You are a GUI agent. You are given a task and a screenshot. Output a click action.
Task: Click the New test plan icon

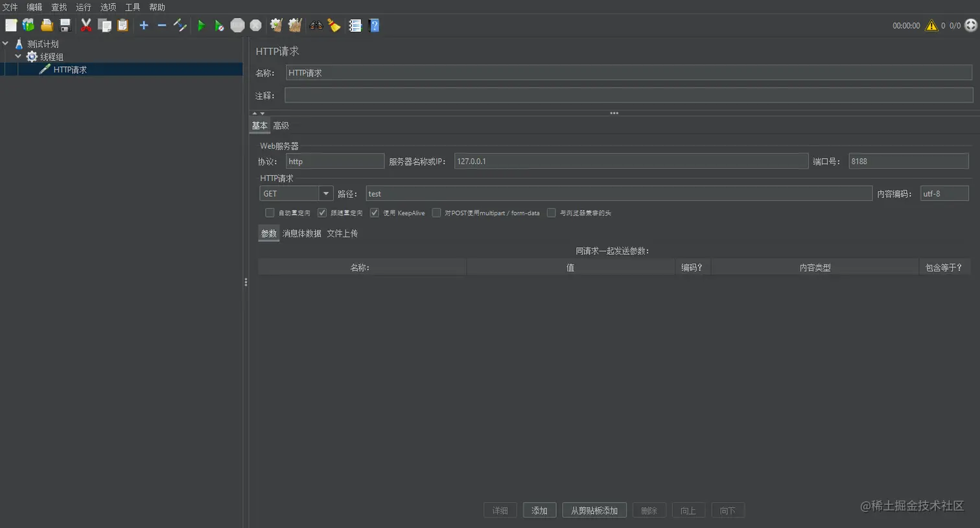[x=11, y=25]
